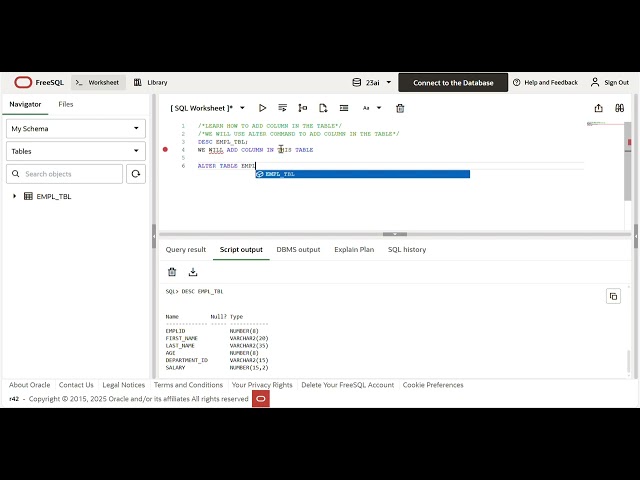The image size is (640, 480).
Task: Open the Tables object type dropdown
Action: [x=76, y=151]
